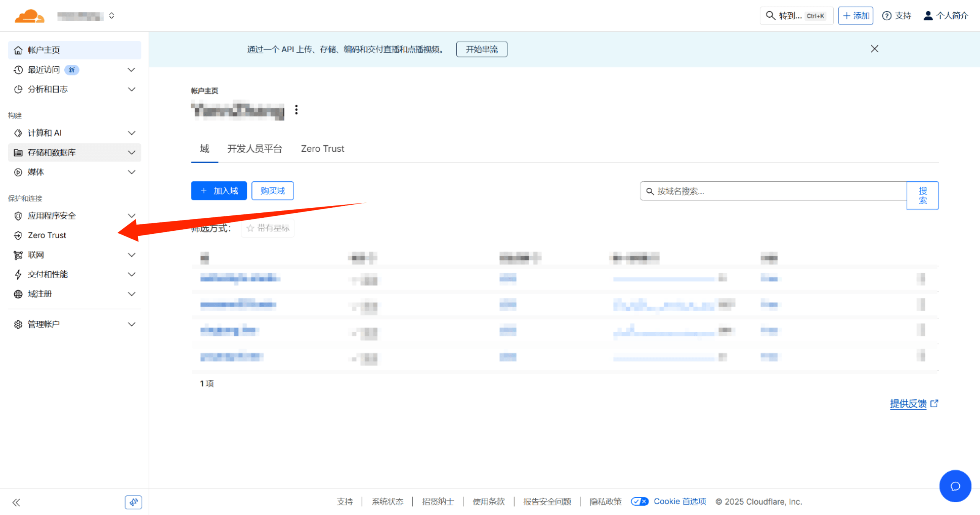This screenshot has width=980, height=515.
Task: Click the 分析和日志 pie chart icon
Action: [x=18, y=89]
